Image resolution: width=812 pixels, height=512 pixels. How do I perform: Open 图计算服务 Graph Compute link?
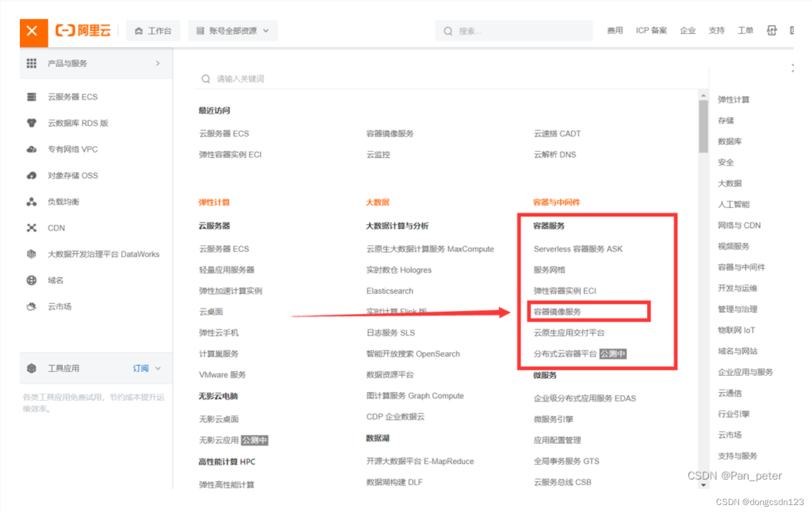(415, 396)
